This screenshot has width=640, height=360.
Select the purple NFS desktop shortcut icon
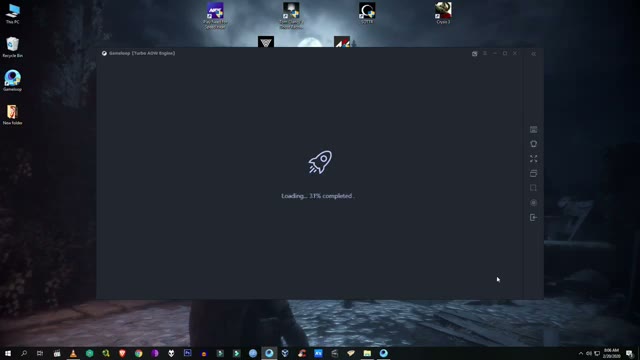(215, 16)
